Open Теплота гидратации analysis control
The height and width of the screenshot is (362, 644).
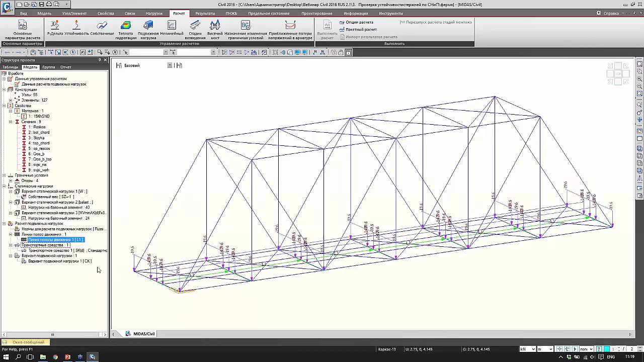(x=126, y=30)
